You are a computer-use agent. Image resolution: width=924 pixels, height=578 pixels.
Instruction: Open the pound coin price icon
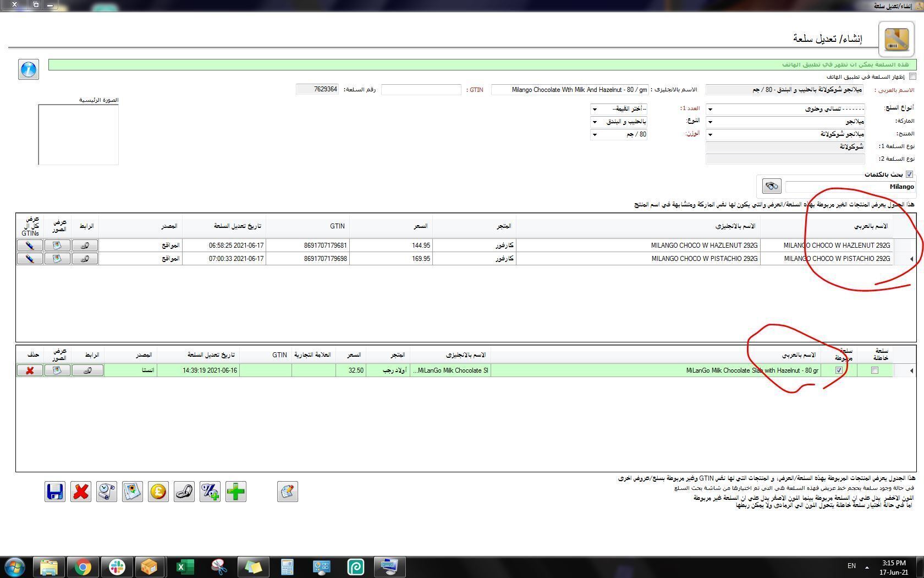point(158,492)
